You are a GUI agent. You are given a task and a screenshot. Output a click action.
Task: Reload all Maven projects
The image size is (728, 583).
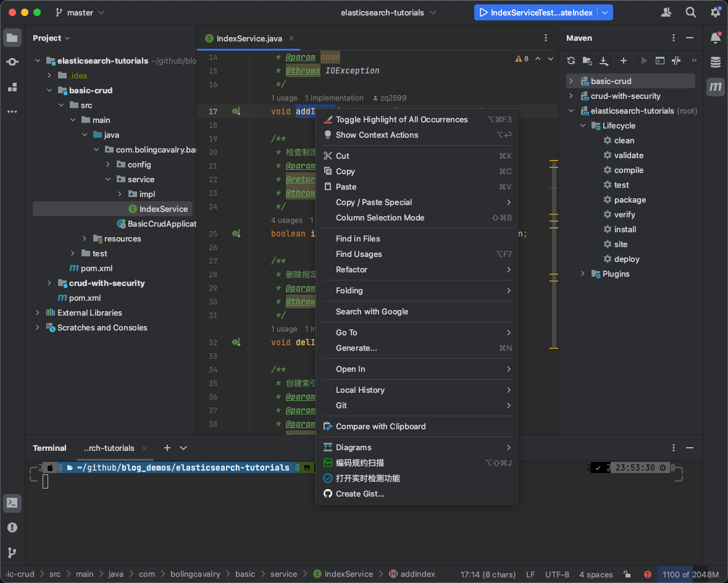pyautogui.click(x=571, y=61)
